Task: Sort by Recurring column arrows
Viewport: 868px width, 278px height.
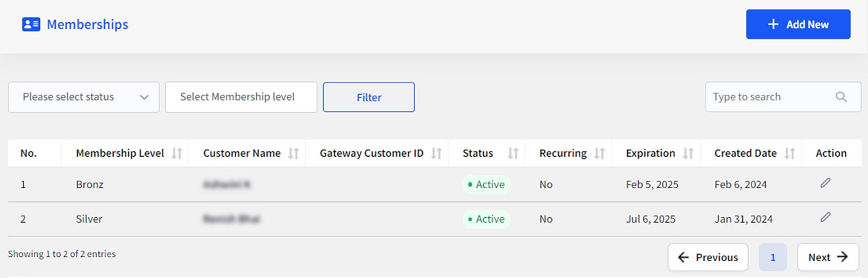Action: click(599, 153)
